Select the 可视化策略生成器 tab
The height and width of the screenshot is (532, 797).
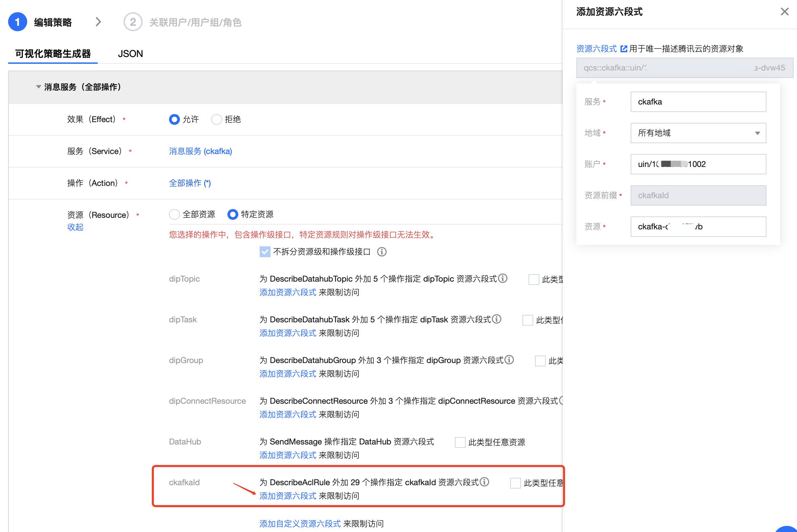(53, 54)
